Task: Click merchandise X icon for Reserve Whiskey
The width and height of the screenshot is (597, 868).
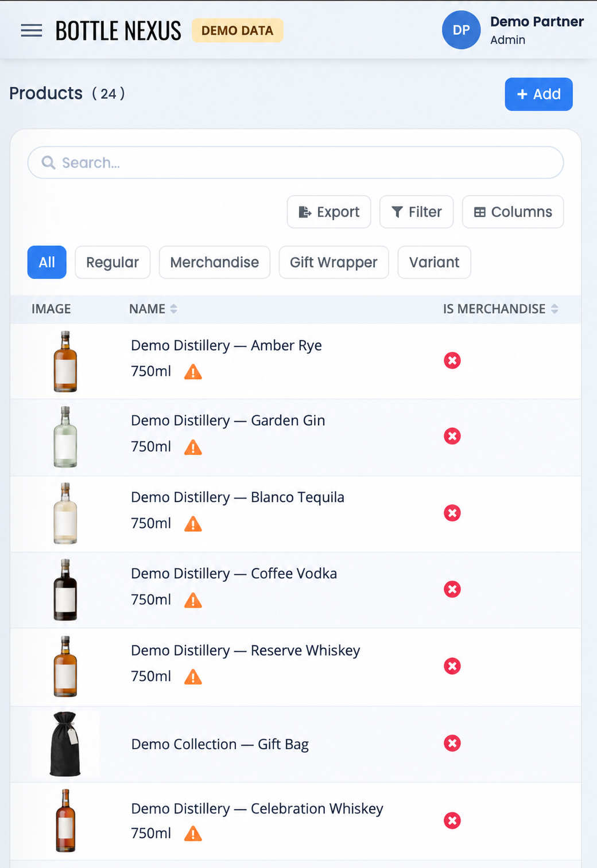Action: (x=452, y=666)
